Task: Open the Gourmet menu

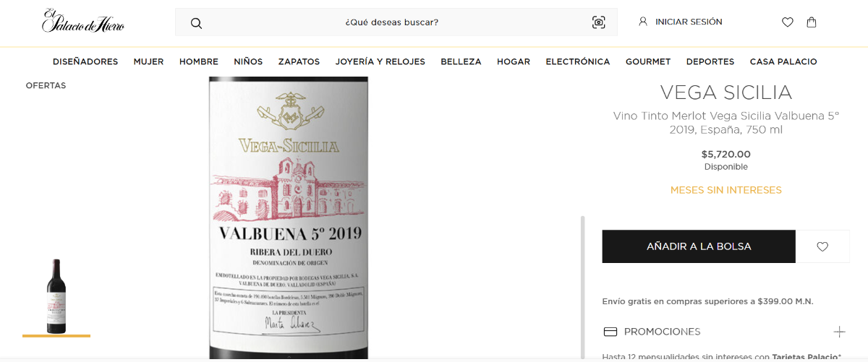Action: click(648, 61)
